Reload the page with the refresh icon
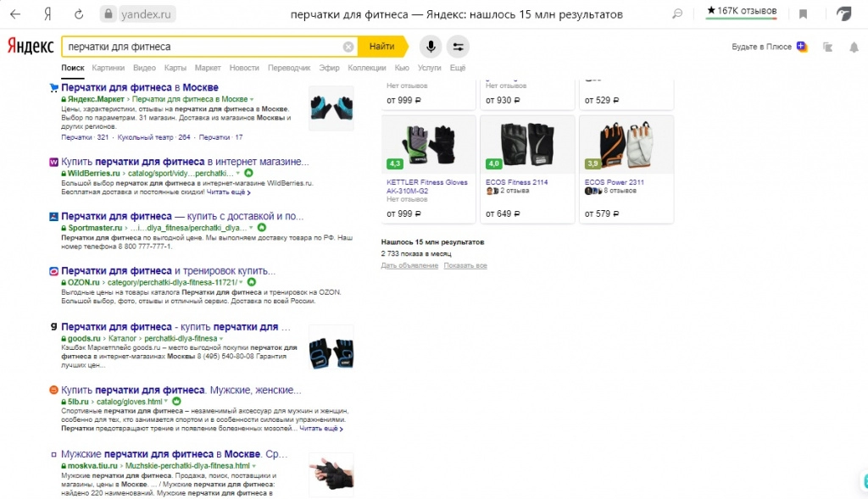This screenshot has height=499, width=868. pyautogui.click(x=79, y=14)
